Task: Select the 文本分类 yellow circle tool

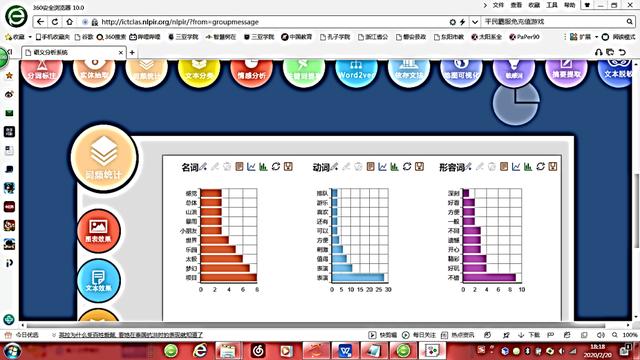Action: tap(199, 71)
